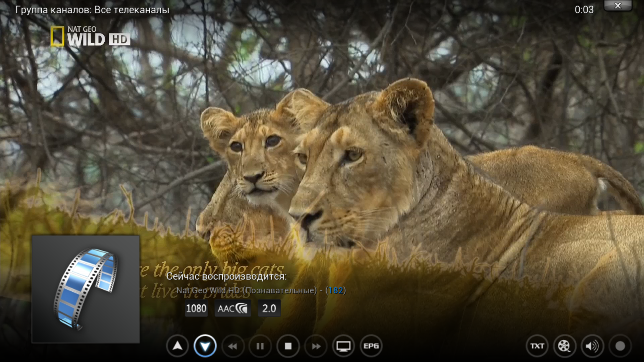Open teletext with the TXT button
This screenshot has height=362, width=644.
tap(537, 346)
